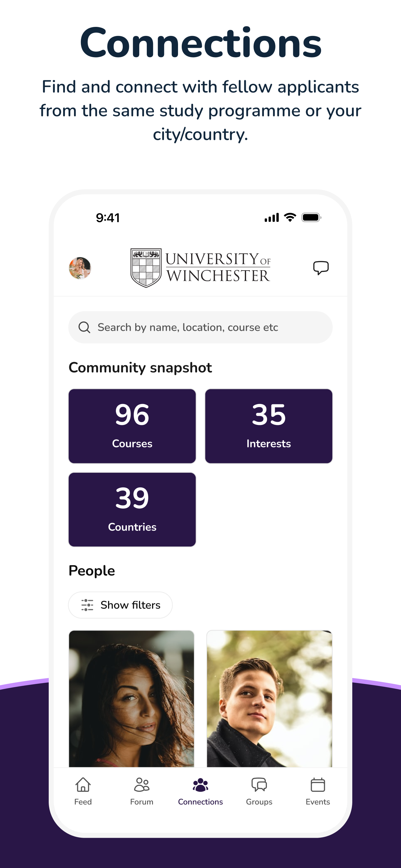Open the 96 Courses tile
Viewport: 401px width, 868px height.
point(132,426)
